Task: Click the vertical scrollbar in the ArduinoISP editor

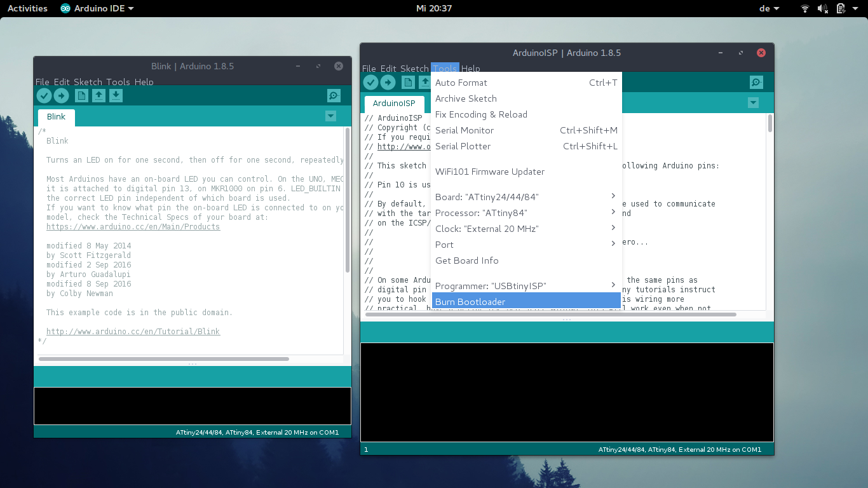Action: pos(770,123)
